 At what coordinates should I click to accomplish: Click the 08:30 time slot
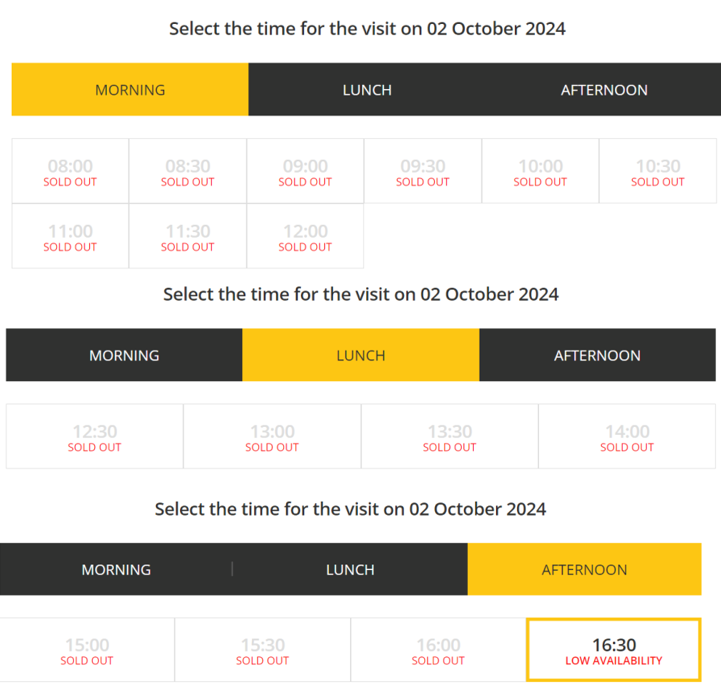188,171
